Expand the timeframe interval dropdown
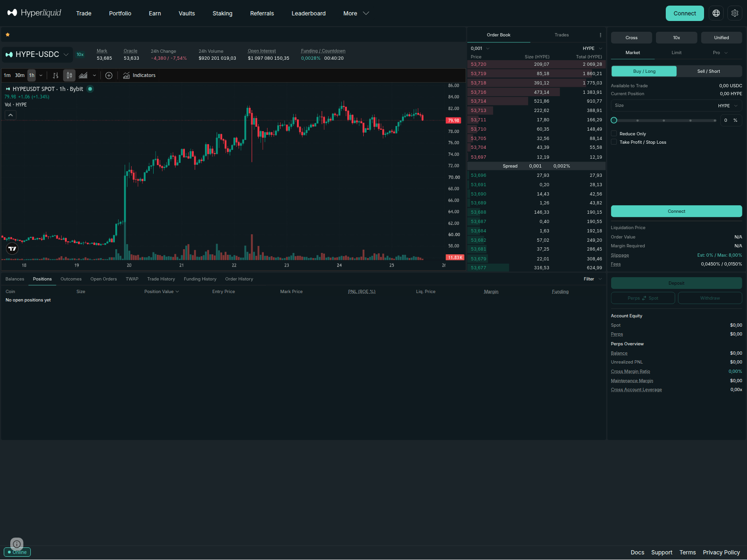This screenshot has width=747, height=560. (x=41, y=75)
